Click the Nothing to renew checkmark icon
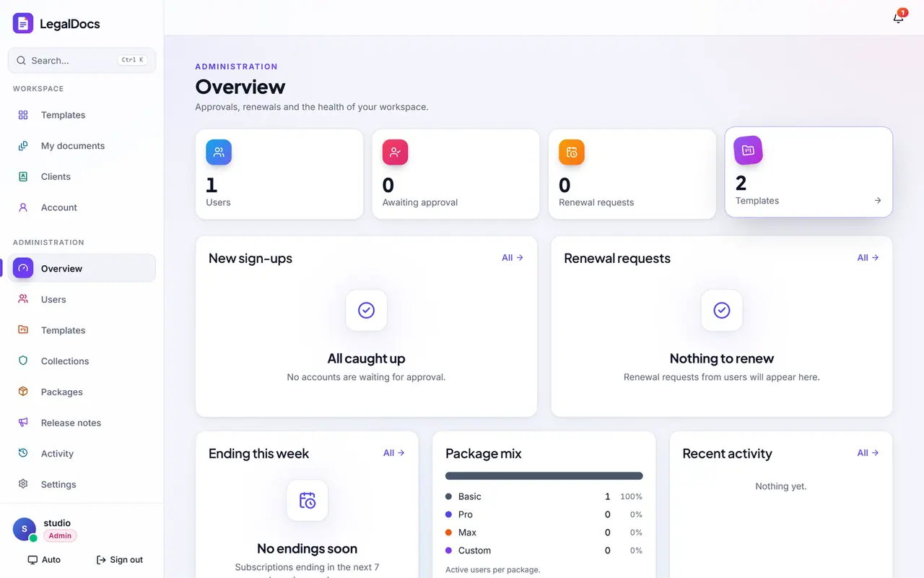Image resolution: width=924 pixels, height=578 pixels. click(x=722, y=311)
